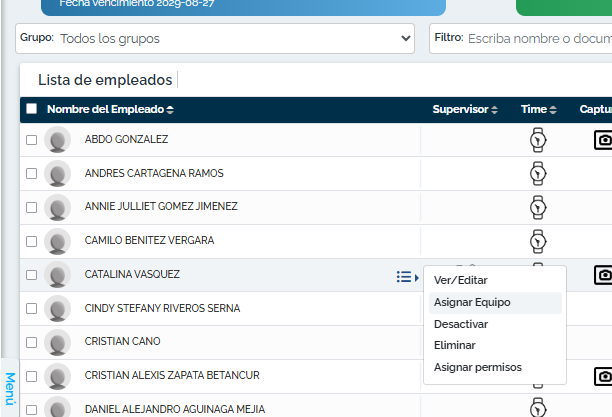Image resolution: width=612 pixels, height=417 pixels.
Task: Open time watch icon for ANDRES CARTAGENA RAMOS
Action: pos(538,173)
